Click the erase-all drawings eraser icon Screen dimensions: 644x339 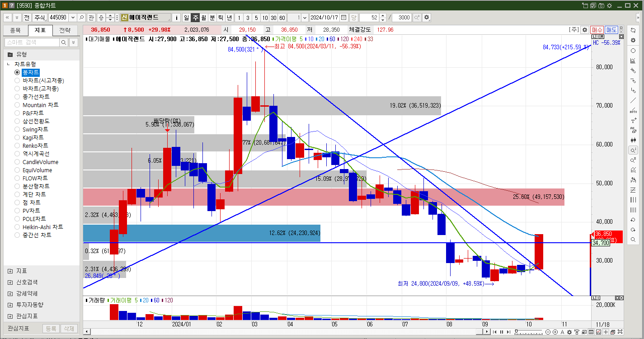click(633, 130)
